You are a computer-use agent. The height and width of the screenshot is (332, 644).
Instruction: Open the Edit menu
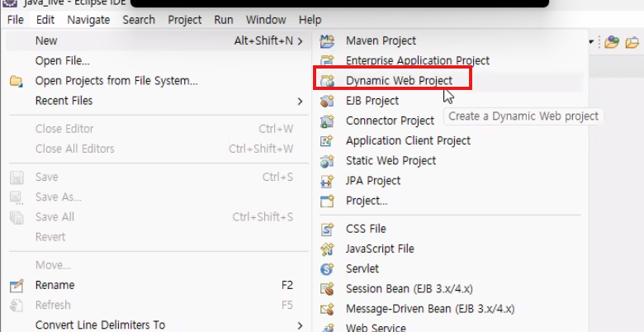coord(45,20)
